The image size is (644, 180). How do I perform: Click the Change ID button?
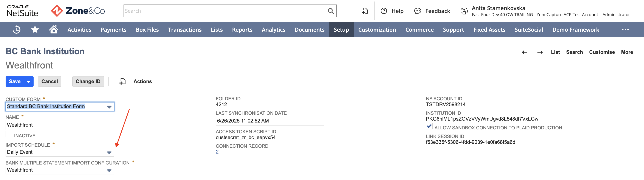88,82
